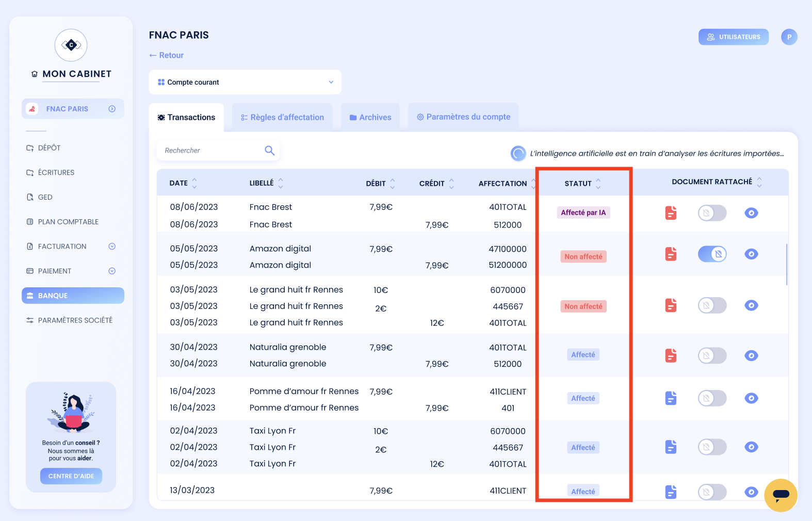Sort by Document rattaché column

759,182
